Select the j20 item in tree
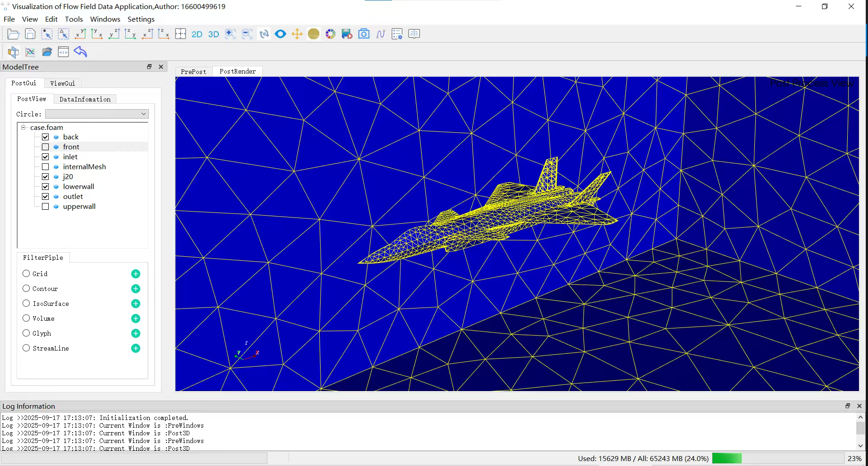The height and width of the screenshot is (466, 868). click(68, 177)
